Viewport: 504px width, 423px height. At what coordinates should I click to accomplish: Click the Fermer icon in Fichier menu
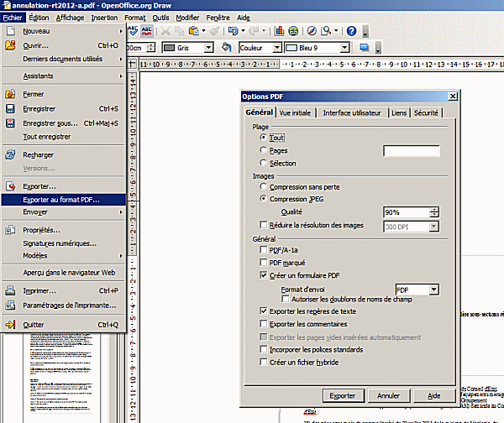(10, 94)
